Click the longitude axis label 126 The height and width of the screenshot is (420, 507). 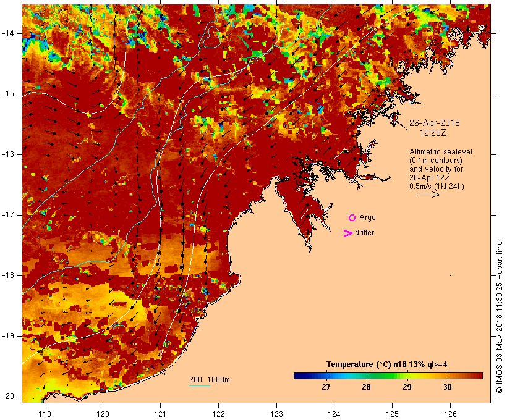(x=450, y=414)
